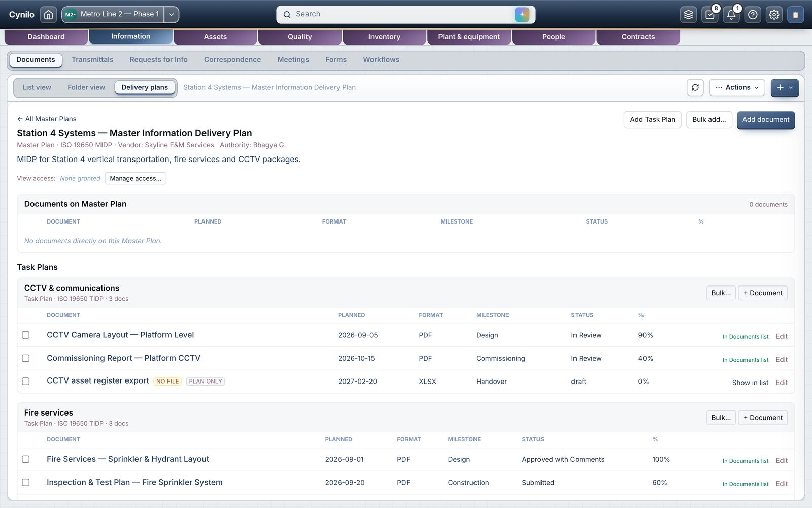Viewport: 812px width, 508px height.
Task: Open the Workflows subtab
Action: [381, 60]
